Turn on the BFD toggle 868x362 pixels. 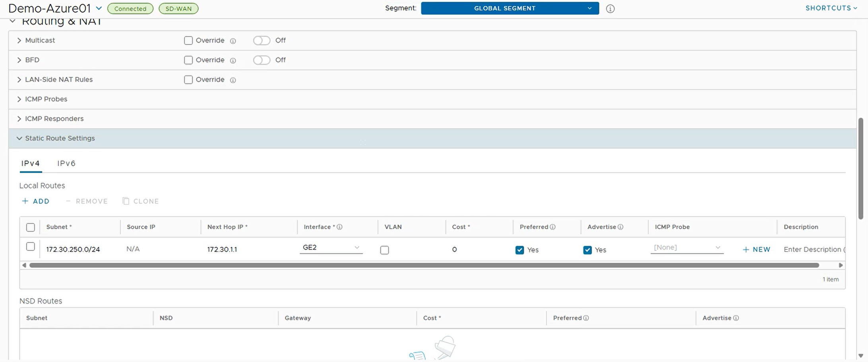262,60
